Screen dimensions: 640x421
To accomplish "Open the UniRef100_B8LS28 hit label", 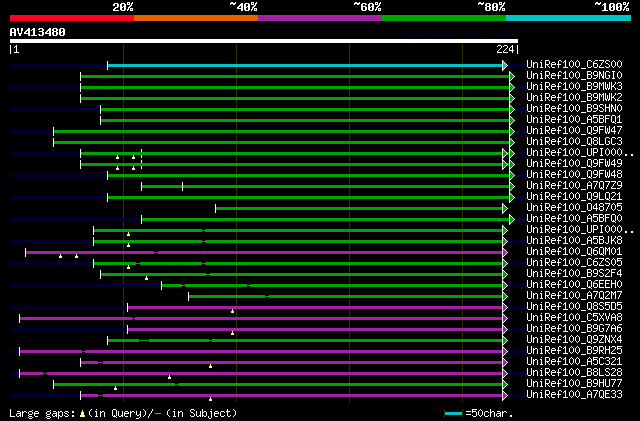I will click(574, 373).
